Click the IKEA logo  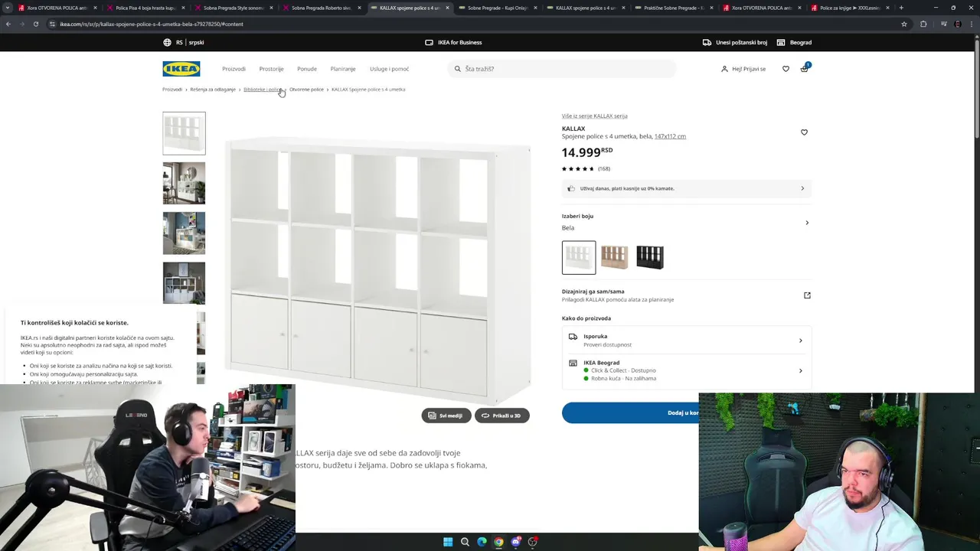click(x=181, y=69)
